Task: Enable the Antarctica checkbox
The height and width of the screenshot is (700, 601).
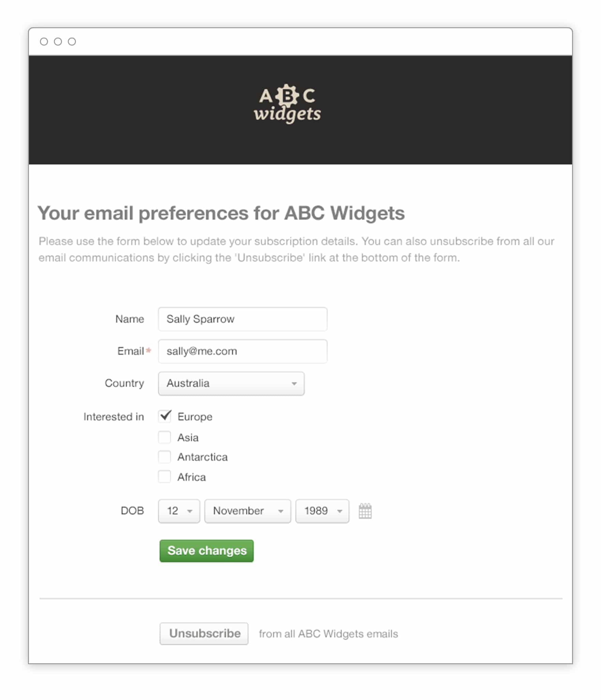Action: click(165, 457)
